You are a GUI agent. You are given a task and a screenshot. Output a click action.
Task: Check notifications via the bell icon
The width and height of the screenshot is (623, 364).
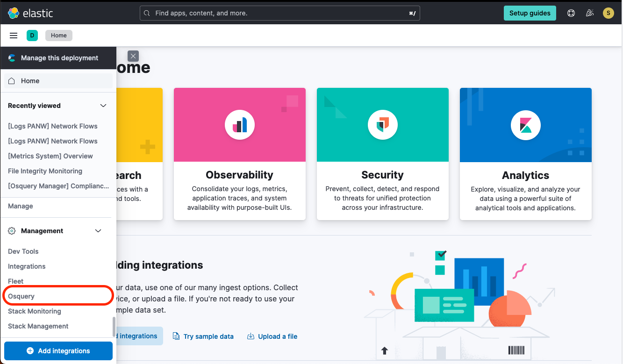[x=589, y=13]
